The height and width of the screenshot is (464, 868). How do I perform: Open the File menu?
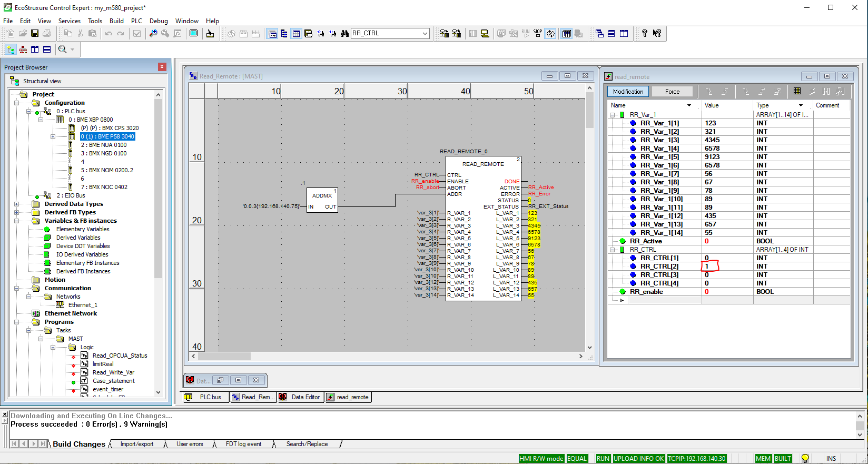point(8,21)
